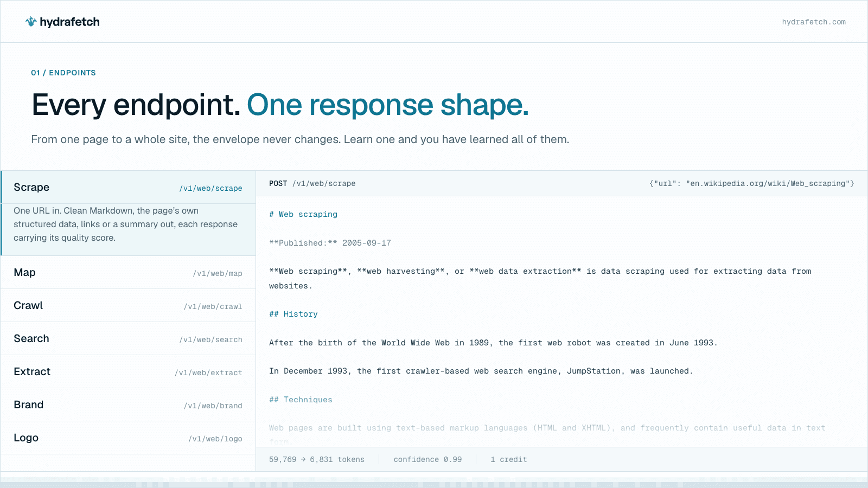Click the Scrape description paragraph
Image resolution: width=868 pixels, height=488 pixels.
(126, 224)
